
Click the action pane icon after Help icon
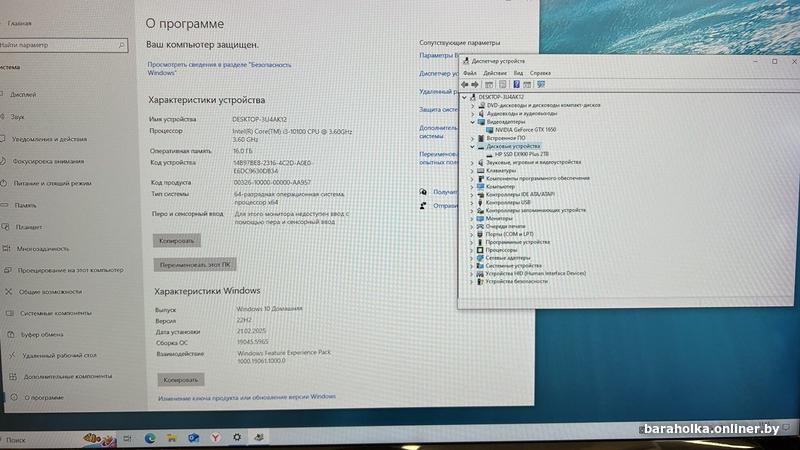coord(528,85)
